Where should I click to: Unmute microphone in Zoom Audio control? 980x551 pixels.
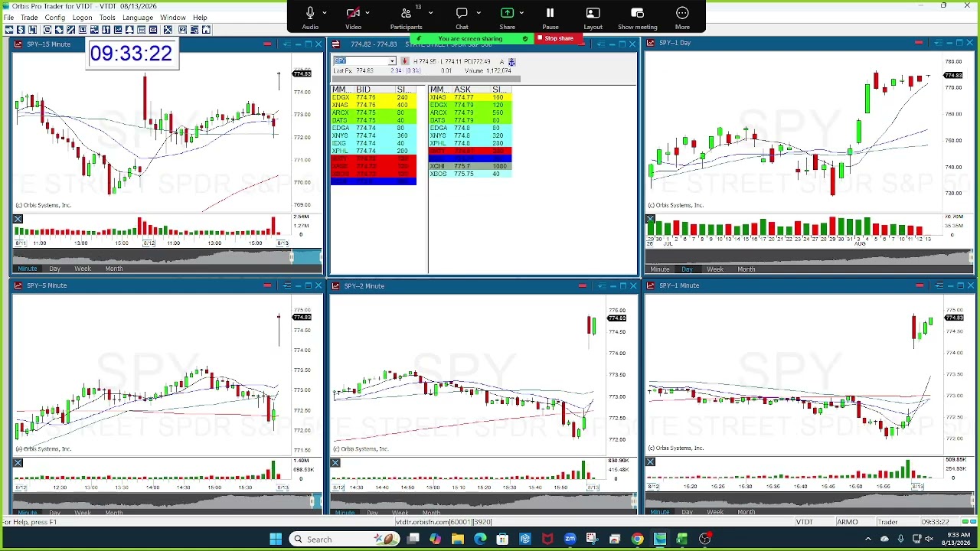pyautogui.click(x=310, y=17)
